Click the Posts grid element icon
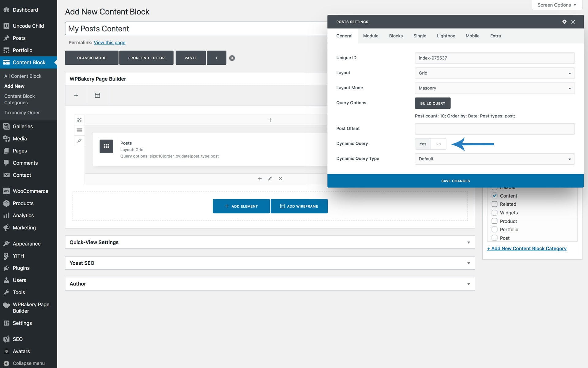Screen dimensions: 588x368 (x=106, y=146)
